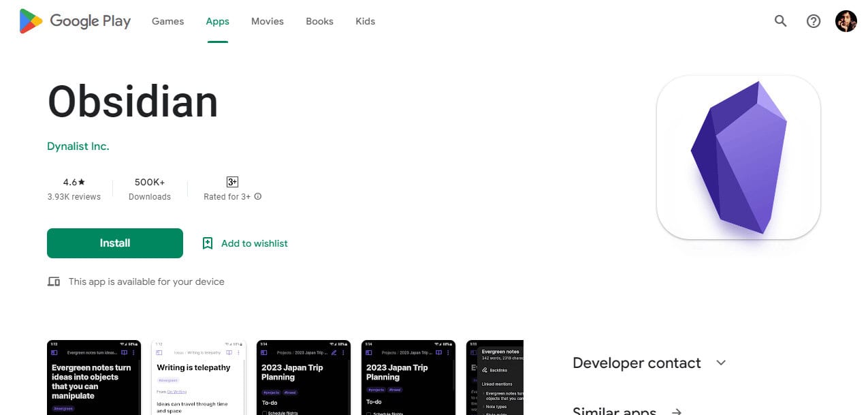
Task: Open search with the magnifier icon
Action: (781, 21)
